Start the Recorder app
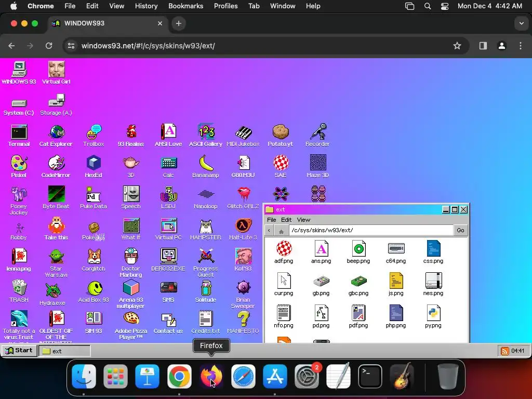This screenshot has height=399, width=532. pyautogui.click(x=317, y=136)
